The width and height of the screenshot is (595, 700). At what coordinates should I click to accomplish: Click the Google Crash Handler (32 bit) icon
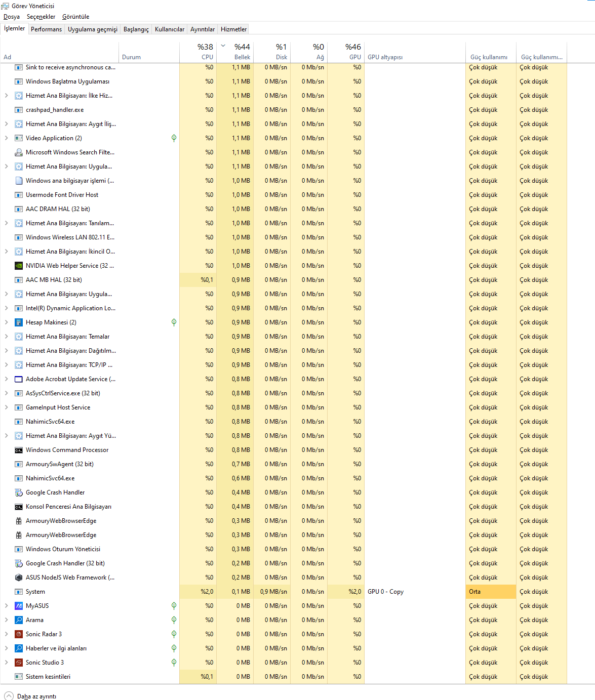click(x=19, y=563)
